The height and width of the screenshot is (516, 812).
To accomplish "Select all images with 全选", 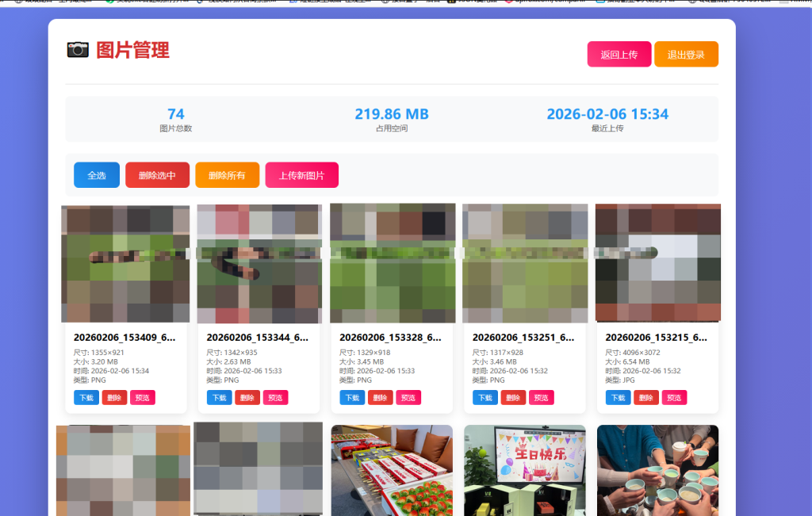I will pos(96,175).
